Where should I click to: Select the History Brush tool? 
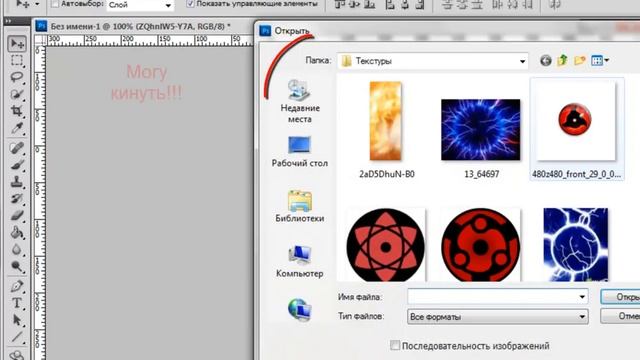17,199
